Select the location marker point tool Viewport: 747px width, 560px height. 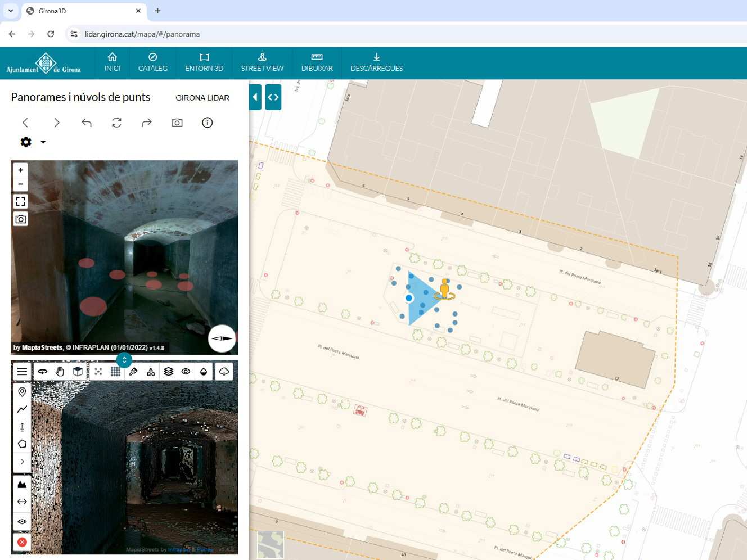tap(22, 392)
